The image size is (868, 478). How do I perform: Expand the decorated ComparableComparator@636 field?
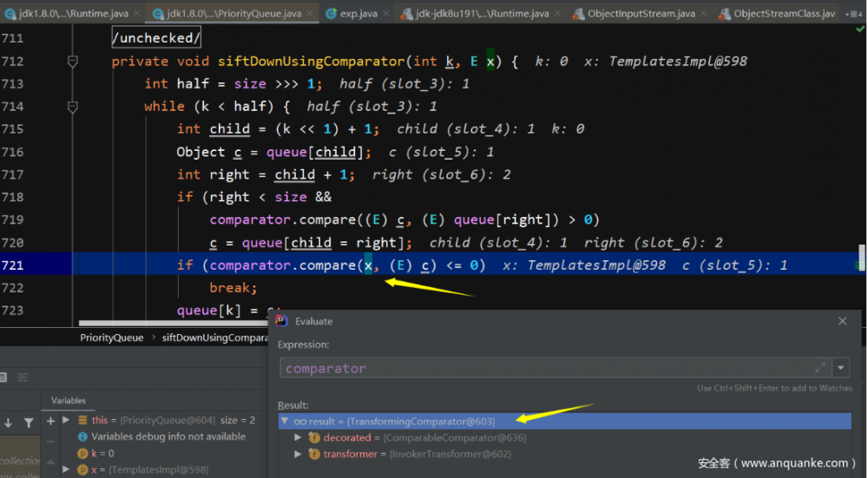pos(298,437)
